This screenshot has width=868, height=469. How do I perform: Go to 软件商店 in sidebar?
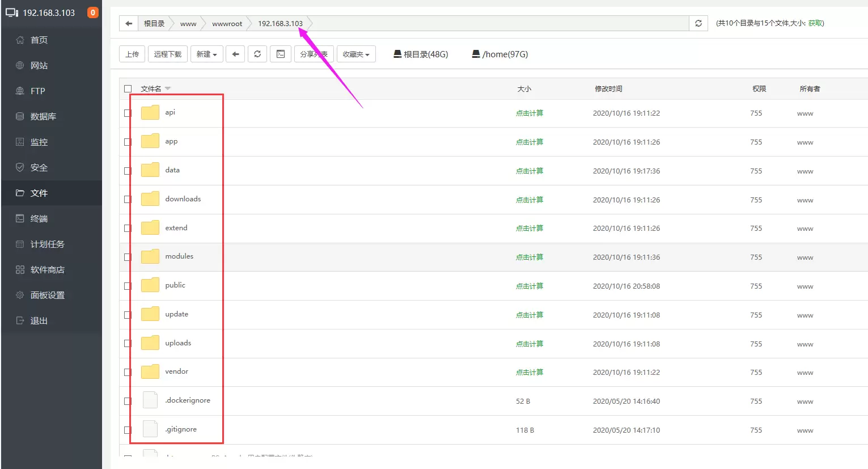click(x=47, y=269)
